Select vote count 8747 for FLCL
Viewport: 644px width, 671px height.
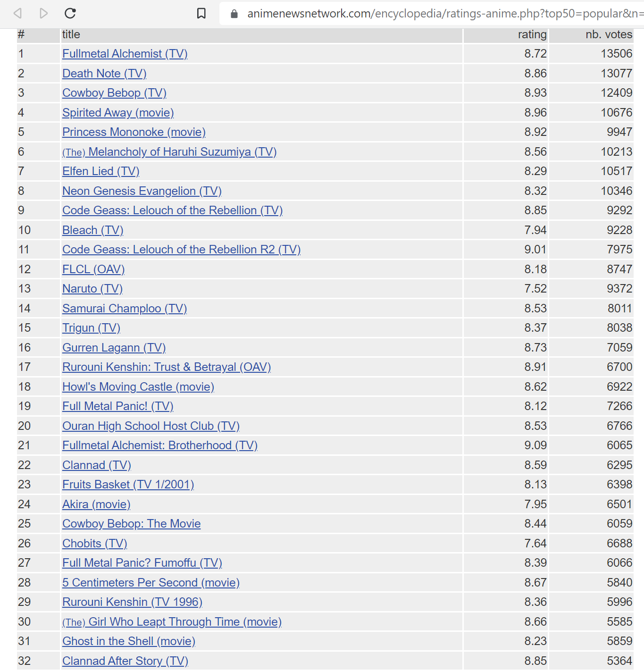(619, 269)
